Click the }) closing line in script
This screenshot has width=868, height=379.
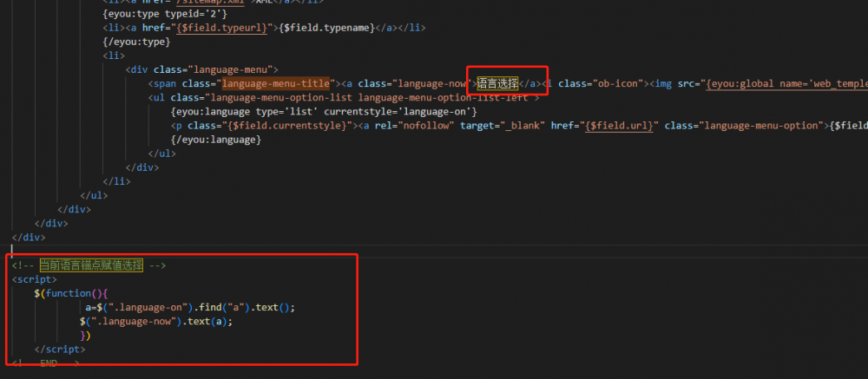[x=85, y=336]
